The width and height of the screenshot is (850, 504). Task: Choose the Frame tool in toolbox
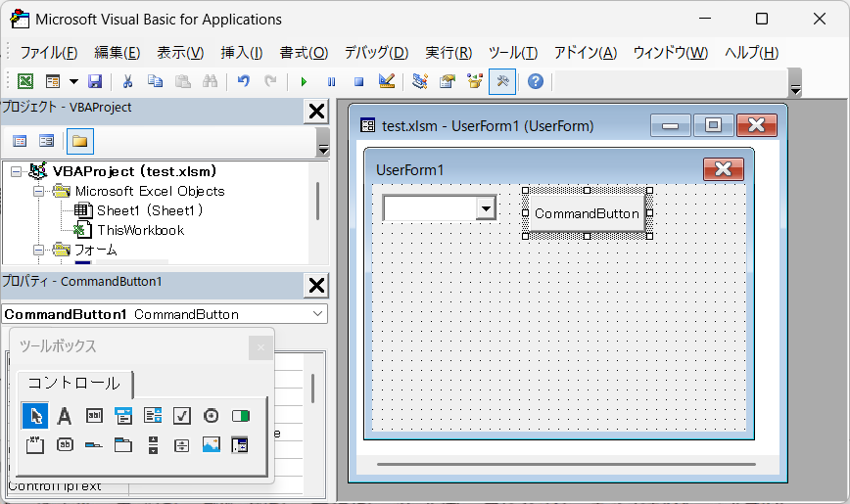click(35, 445)
